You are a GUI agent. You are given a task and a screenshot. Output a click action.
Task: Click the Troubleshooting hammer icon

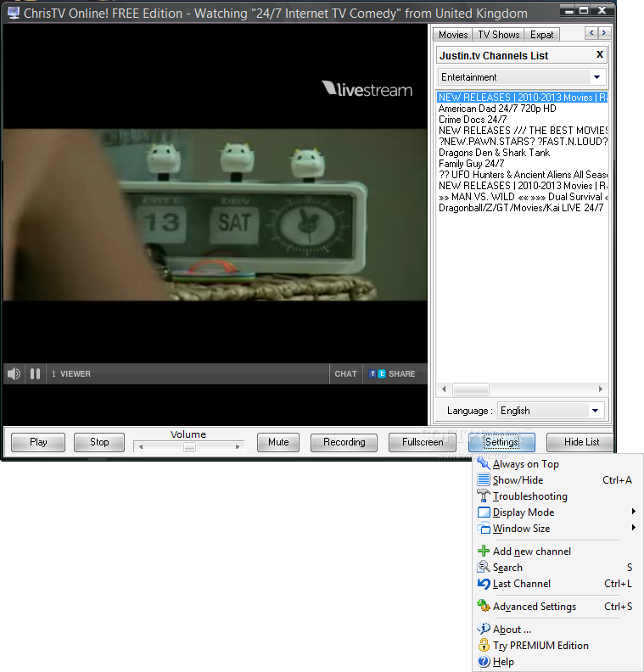point(484,496)
